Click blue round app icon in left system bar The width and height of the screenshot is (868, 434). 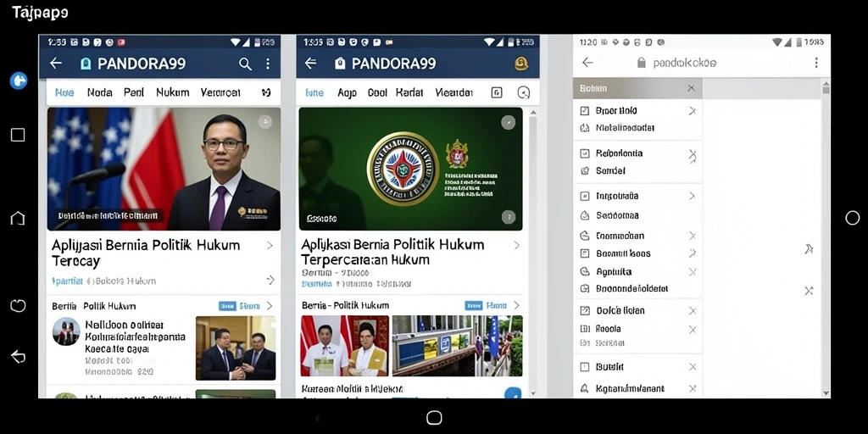[x=19, y=81]
